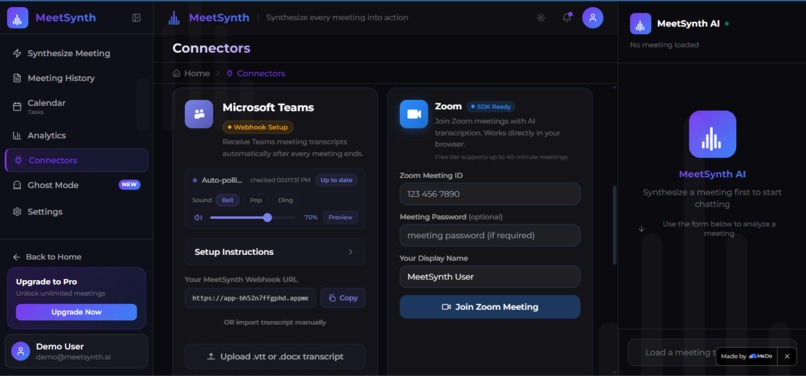
Task: Click the Connectors breadcrumb
Action: coord(255,74)
